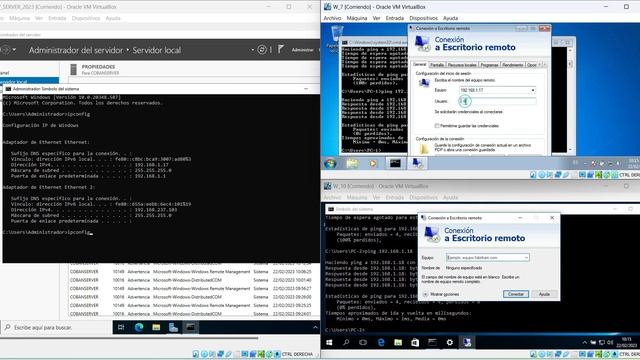The height and width of the screenshot is (360, 640).
Task: Select the Pantalla tab in RDP dialog
Action: pos(437,65)
